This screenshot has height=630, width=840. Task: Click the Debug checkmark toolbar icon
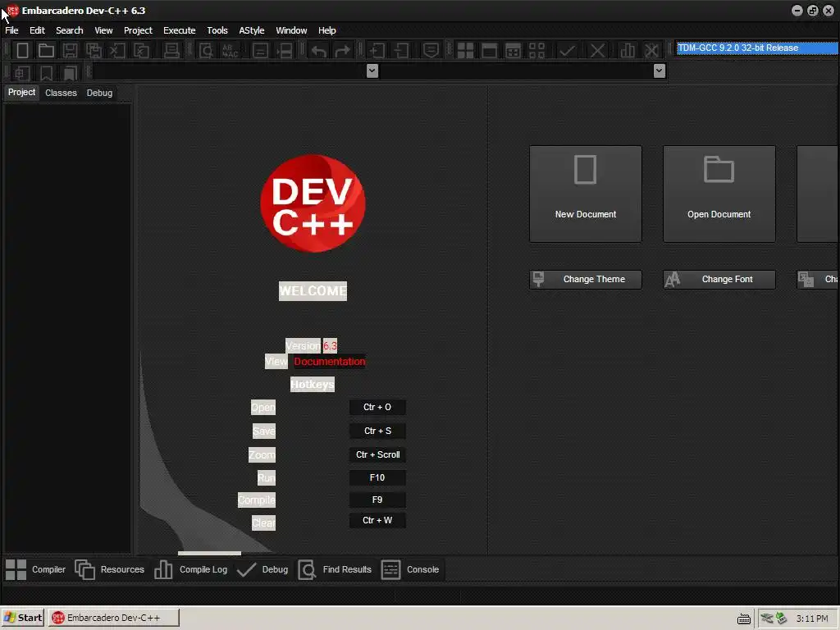[568, 50]
